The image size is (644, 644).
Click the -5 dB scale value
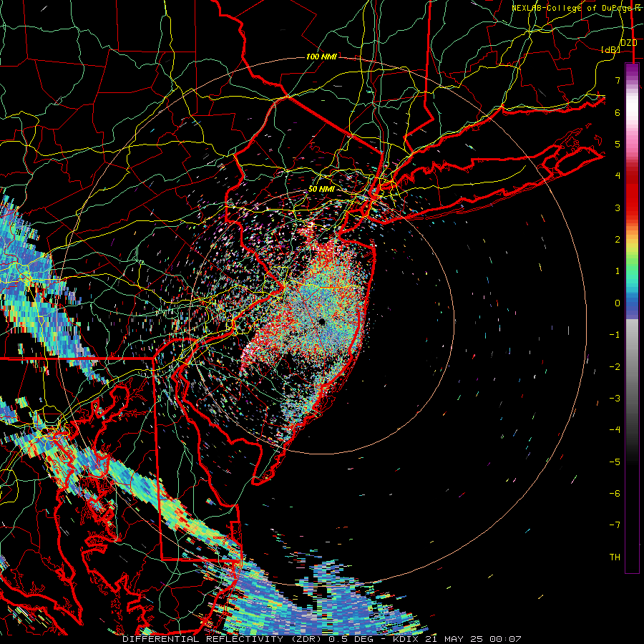pos(615,462)
